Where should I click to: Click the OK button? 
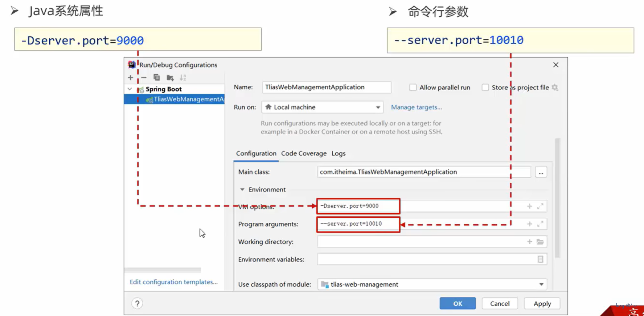click(458, 303)
